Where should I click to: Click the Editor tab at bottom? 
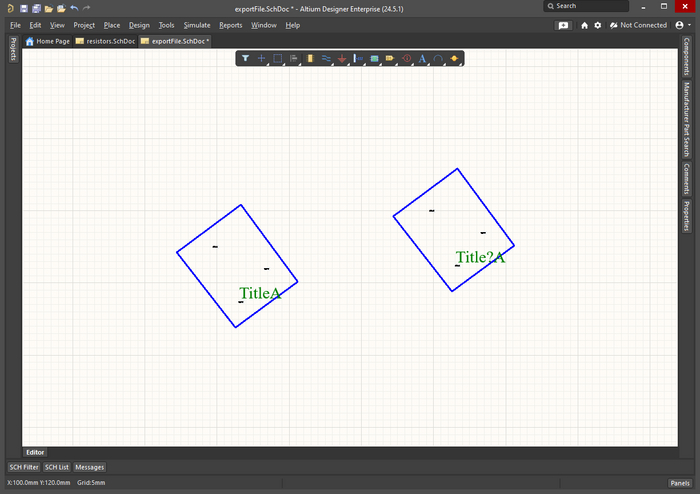(35, 452)
